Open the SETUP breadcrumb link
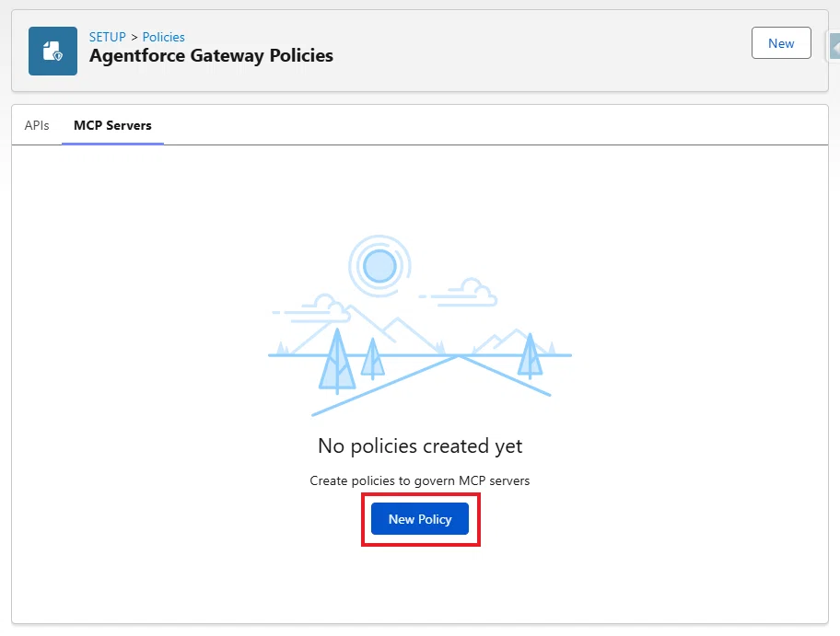The image size is (840, 636). tap(107, 37)
